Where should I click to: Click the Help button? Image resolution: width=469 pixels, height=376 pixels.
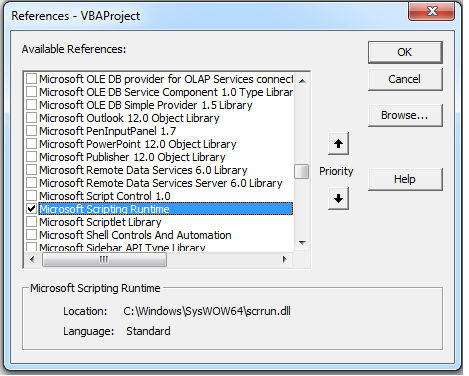pyautogui.click(x=405, y=179)
